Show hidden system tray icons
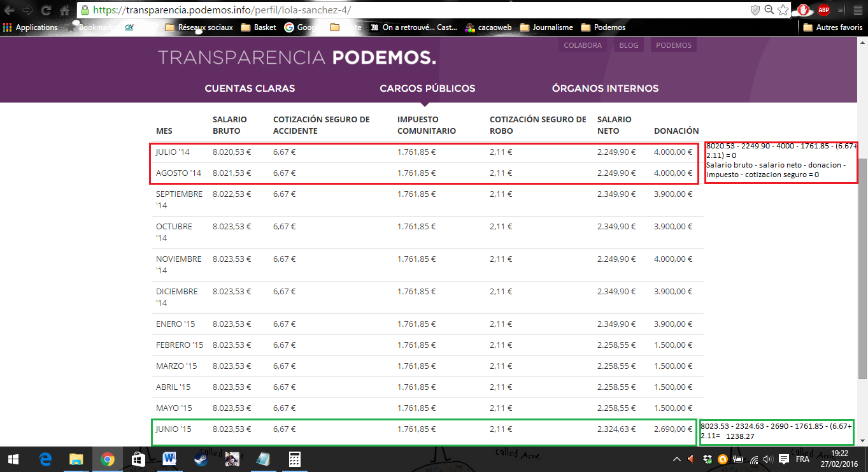 point(678,459)
